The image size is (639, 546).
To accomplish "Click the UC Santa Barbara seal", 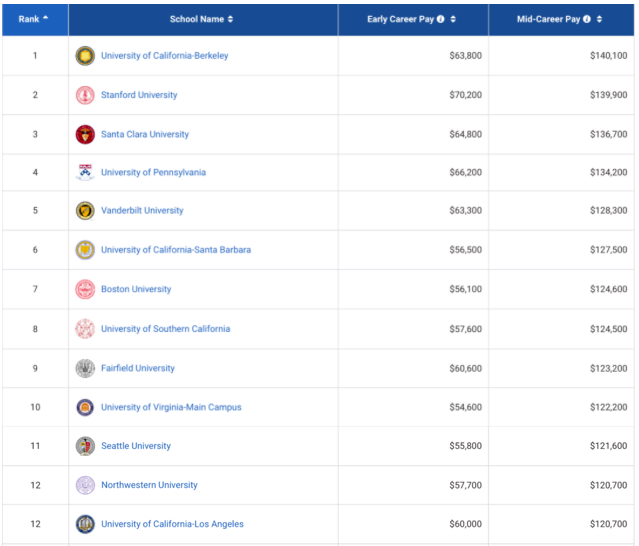I will [x=85, y=250].
